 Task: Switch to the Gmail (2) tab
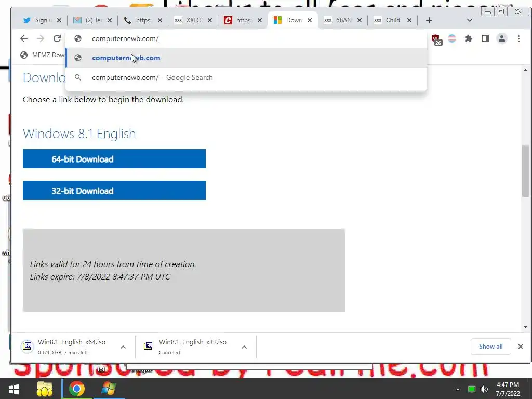click(88, 20)
